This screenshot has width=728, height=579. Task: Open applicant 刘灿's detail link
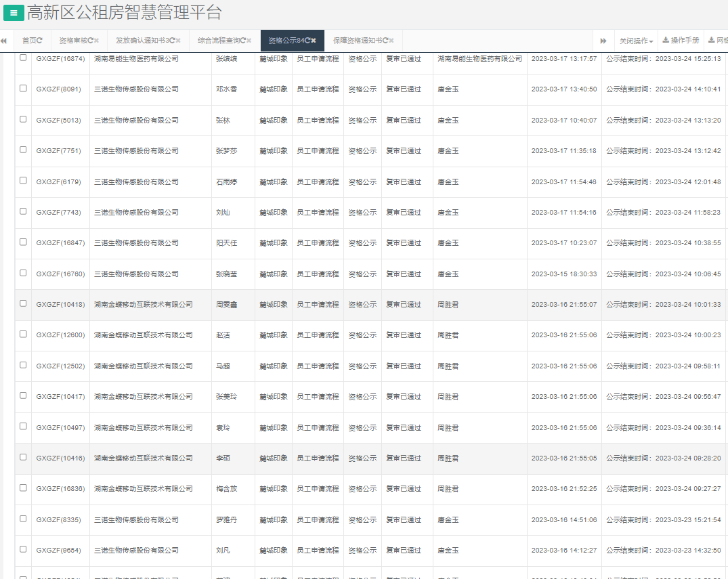[x=223, y=212]
